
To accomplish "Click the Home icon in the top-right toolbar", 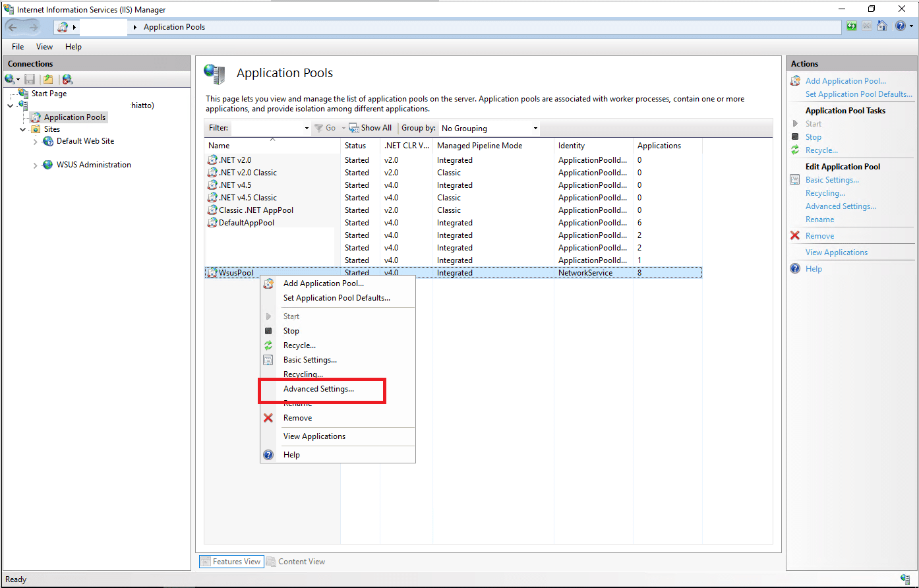I will click(x=881, y=26).
